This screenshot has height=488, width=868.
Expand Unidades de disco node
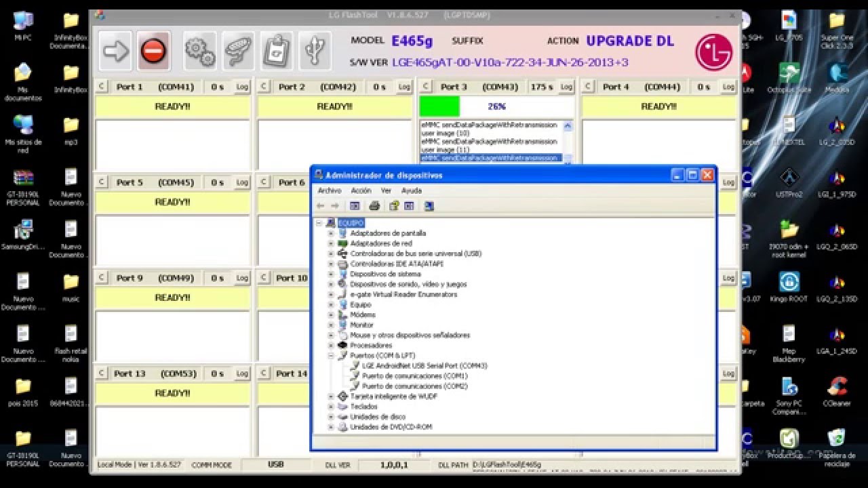point(331,417)
